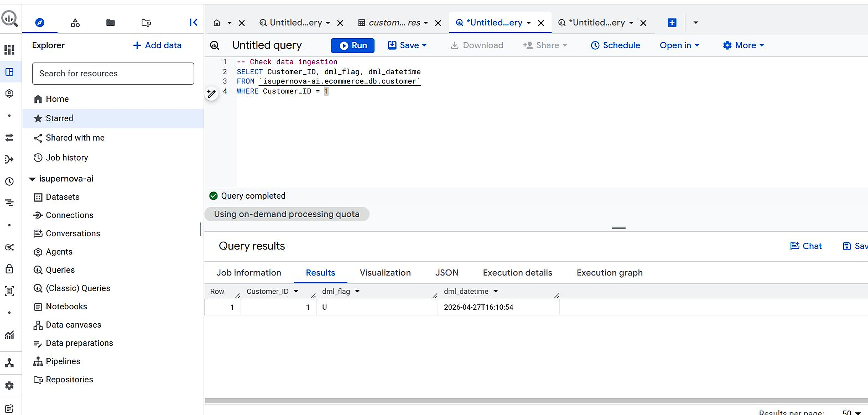Image resolution: width=868 pixels, height=415 pixels.
Task: Open the tab list overflow dropdown
Action: 695,23
